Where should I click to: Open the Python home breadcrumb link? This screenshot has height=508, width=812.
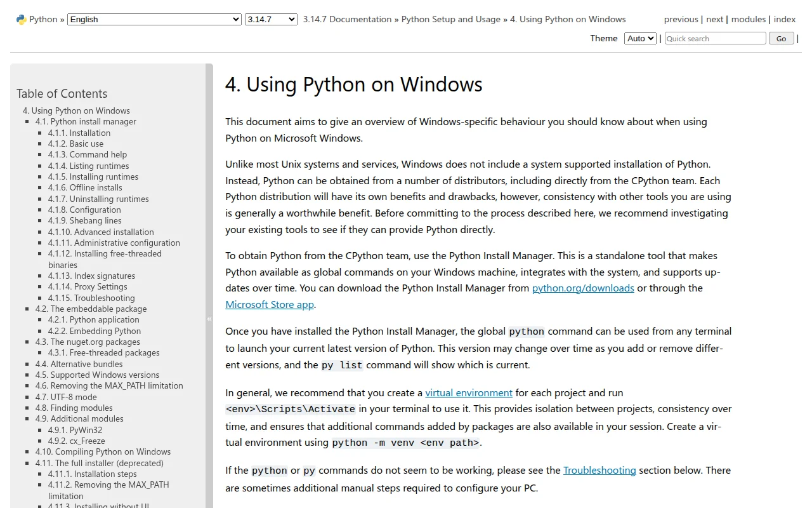[x=43, y=19]
